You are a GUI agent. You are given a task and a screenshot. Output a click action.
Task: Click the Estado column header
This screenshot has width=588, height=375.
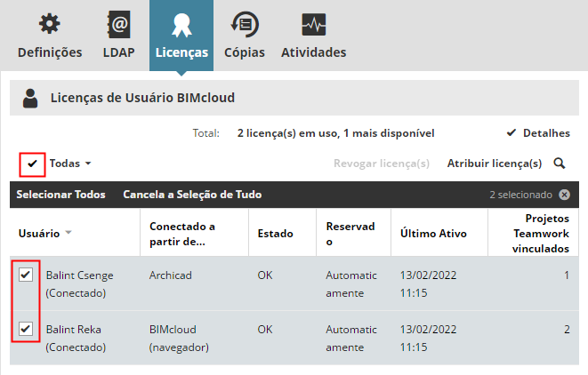point(275,234)
